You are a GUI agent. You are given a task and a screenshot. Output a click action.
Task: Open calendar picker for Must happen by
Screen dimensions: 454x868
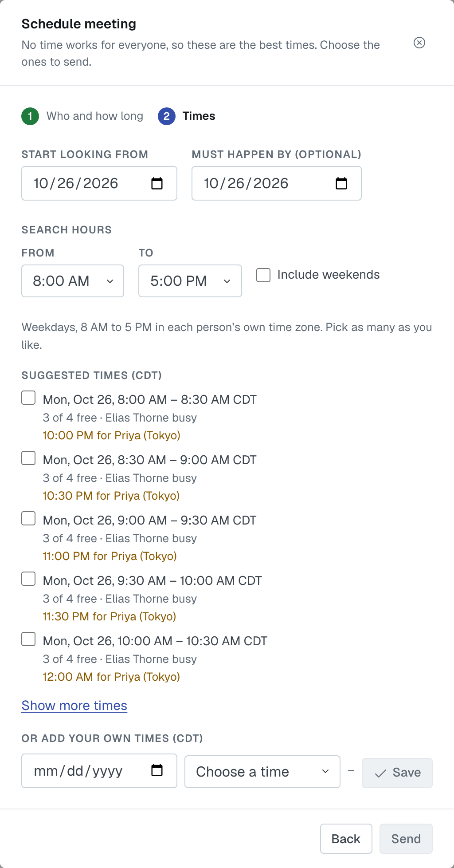pos(341,183)
